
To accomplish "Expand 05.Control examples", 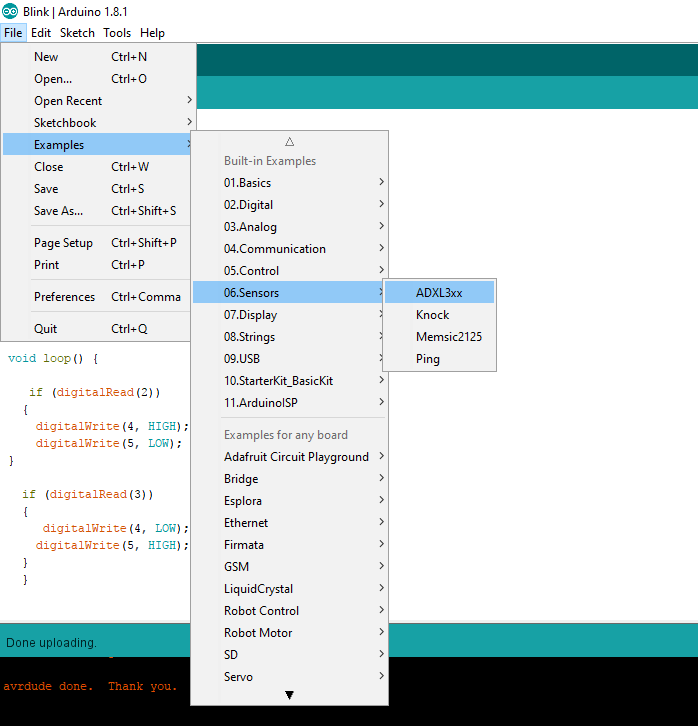I will 290,270.
